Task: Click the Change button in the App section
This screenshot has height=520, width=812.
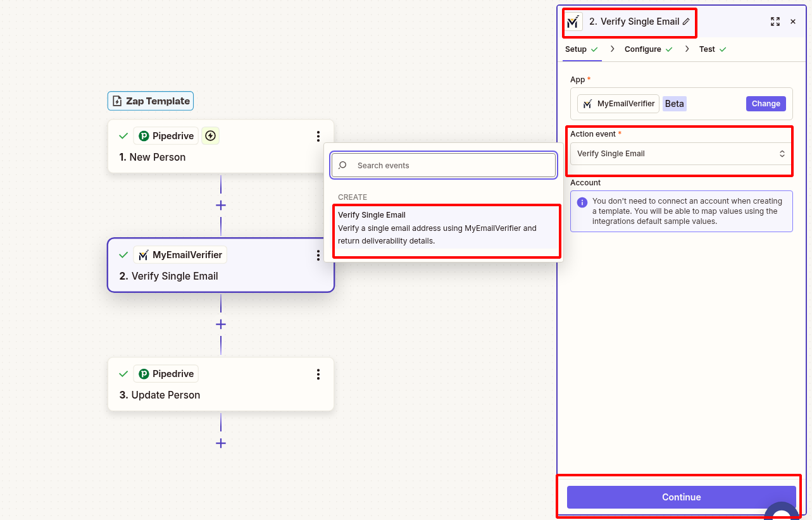Action: [x=765, y=103]
